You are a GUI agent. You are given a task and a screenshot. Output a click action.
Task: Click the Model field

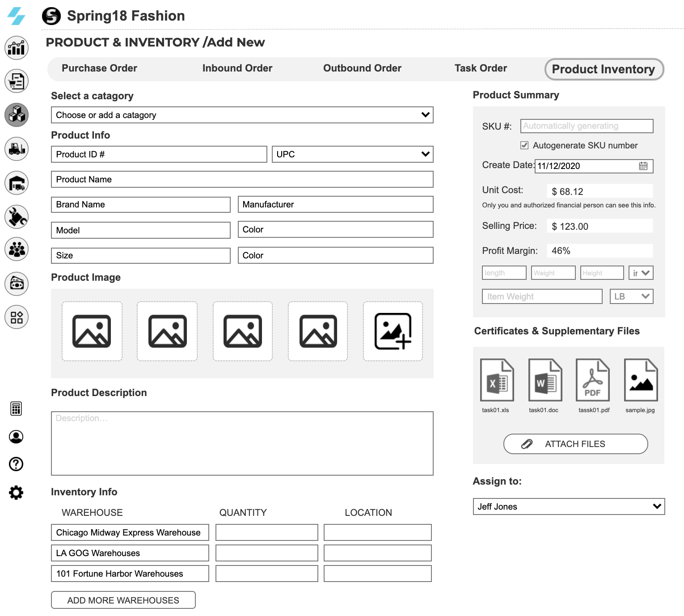point(141,230)
